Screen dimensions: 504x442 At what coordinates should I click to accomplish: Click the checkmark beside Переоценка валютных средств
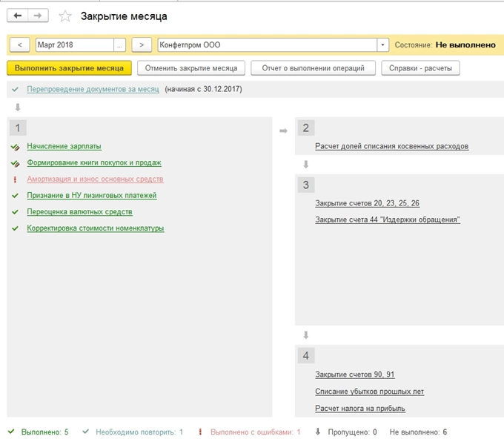click(15, 212)
